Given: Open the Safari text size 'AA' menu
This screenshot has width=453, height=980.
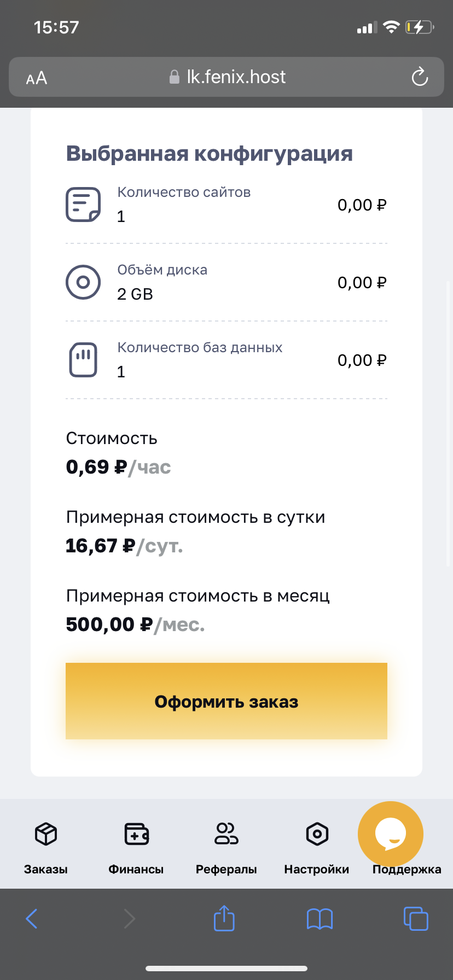Looking at the screenshot, I should coord(37,78).
